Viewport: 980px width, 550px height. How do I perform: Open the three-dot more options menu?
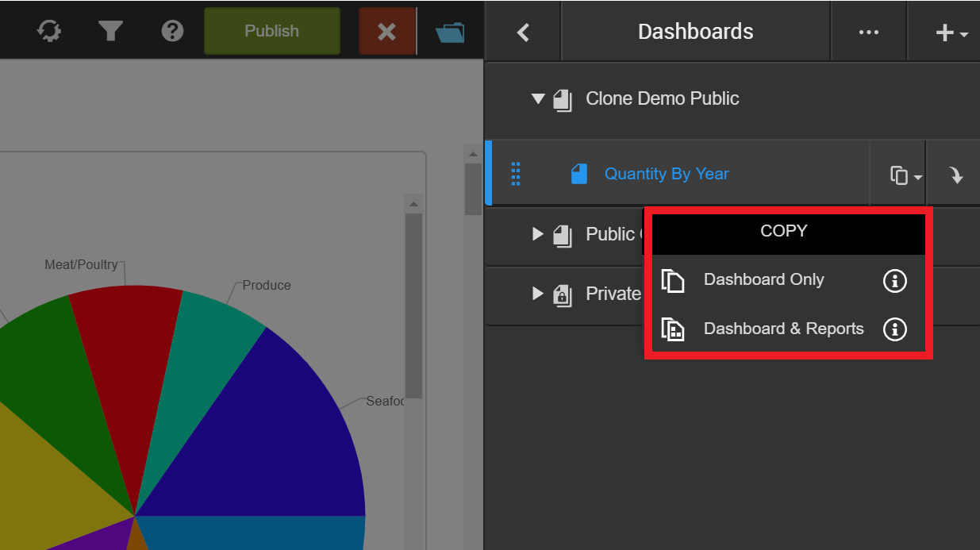[868, 32]
